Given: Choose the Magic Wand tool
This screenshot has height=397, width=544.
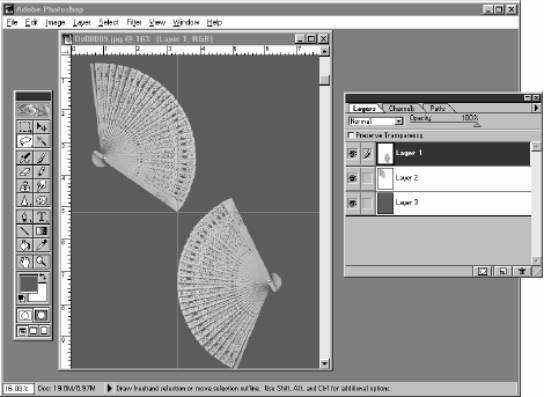Looking at the screenshot, I should click(x=42, y=141).
